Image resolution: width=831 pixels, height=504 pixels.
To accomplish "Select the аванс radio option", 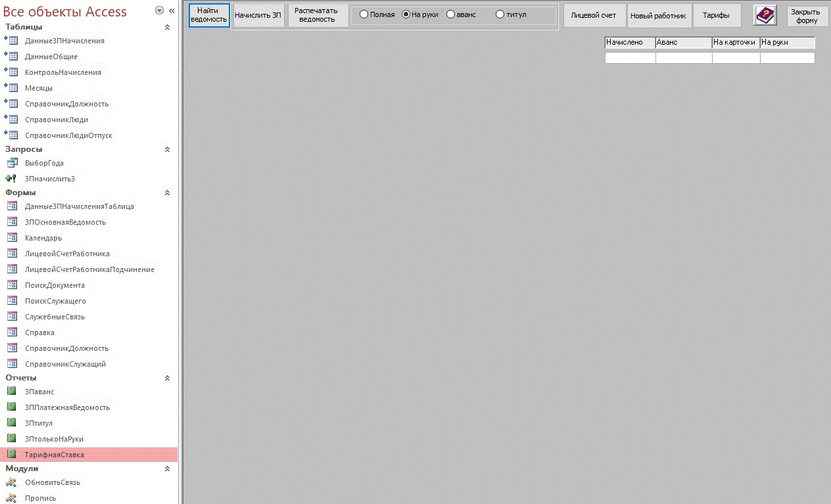I will [450, 14].
